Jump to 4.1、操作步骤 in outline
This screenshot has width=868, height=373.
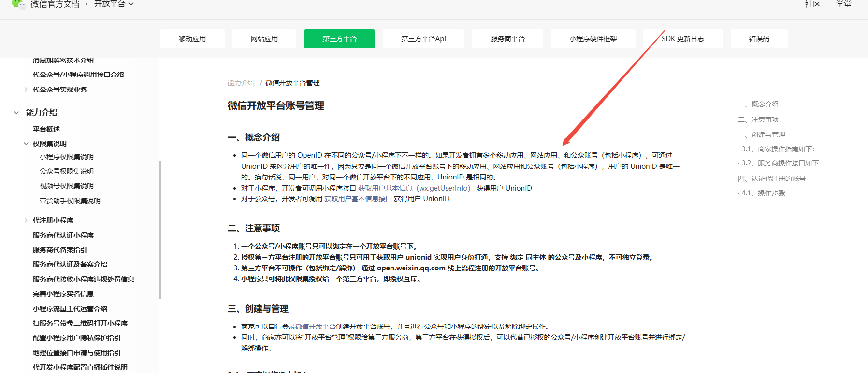coord(762,193)
